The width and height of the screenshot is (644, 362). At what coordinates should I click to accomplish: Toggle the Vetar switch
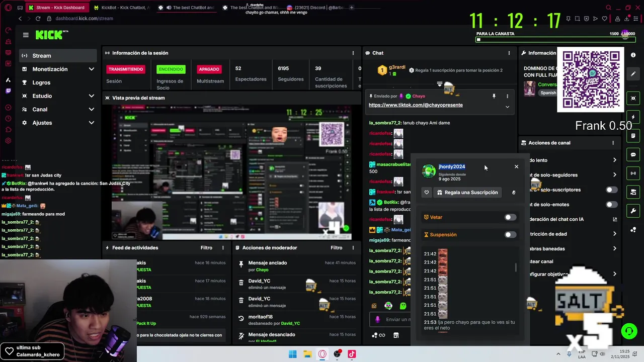[x=510, y=217]
